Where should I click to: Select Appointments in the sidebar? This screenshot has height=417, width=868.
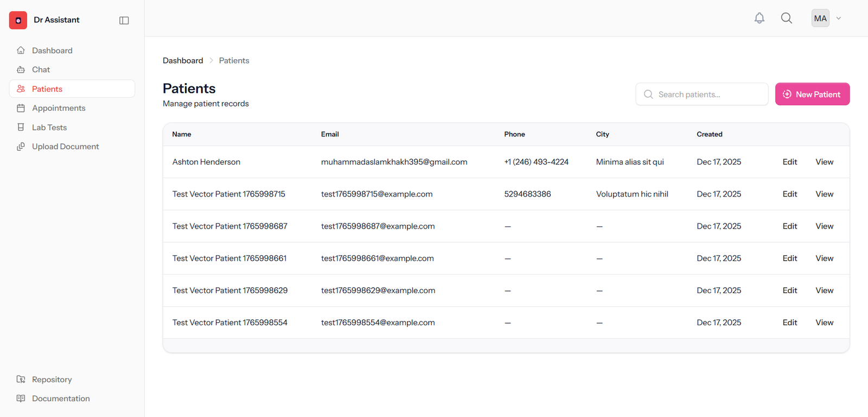[x=72, y=108]
